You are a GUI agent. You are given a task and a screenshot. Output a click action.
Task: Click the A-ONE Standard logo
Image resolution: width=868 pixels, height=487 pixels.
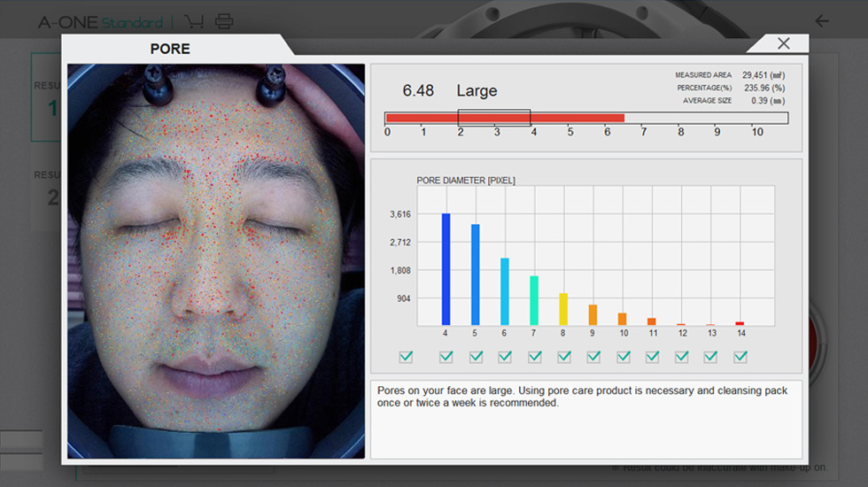(x=100, y=22)
